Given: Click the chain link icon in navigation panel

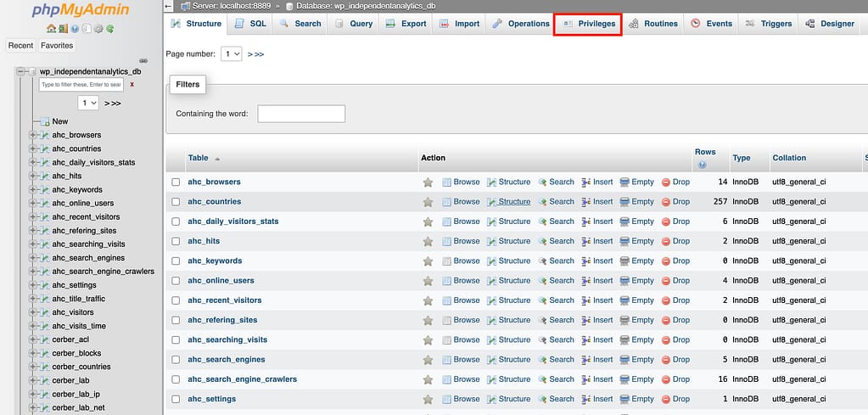Looking at the screenshot, I should click(x=143, y=60).
